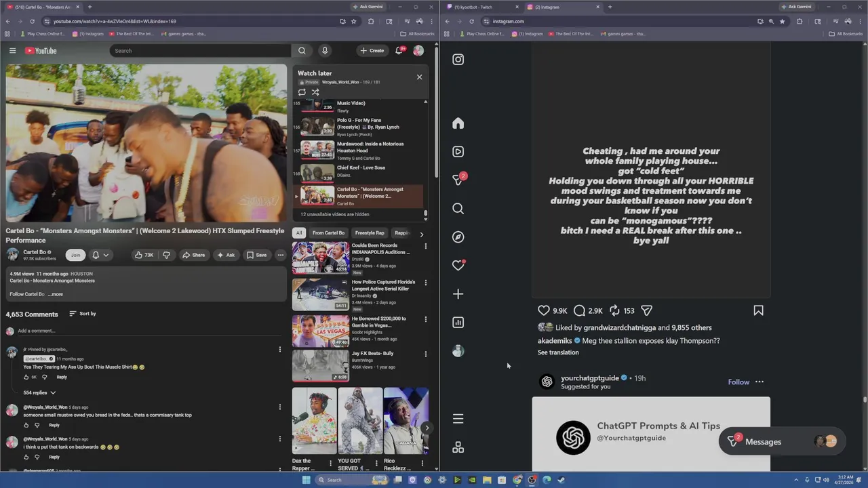Repost the akademiks post
This screenshot has height=488, width=868.
click(x=614, y=310)
